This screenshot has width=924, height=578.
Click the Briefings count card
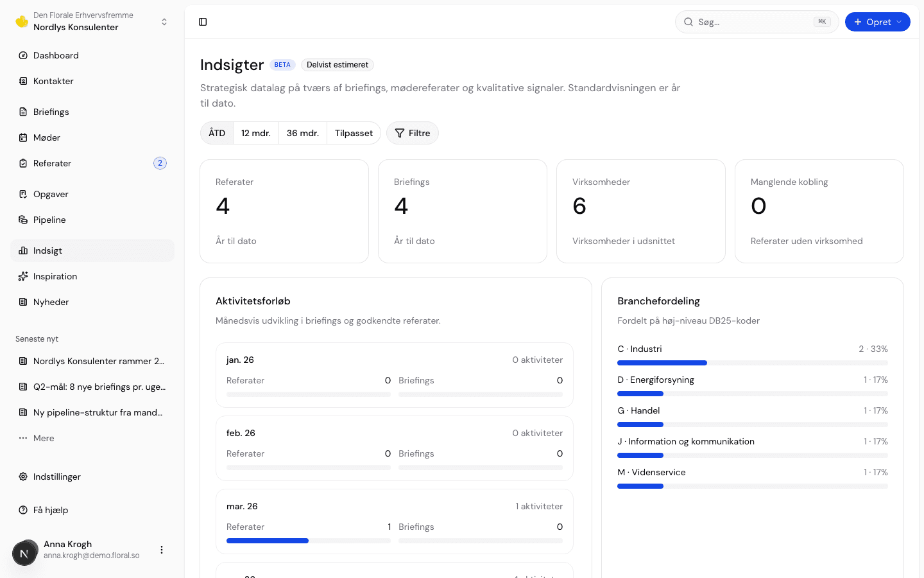[x=463, y=211]
